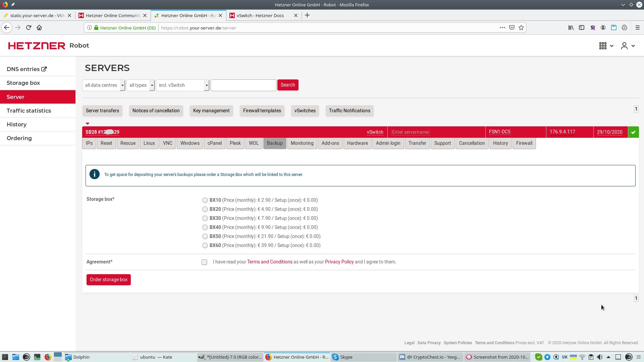Screen dimensions: 644x362
Task: Expand the all types dropdown
Action: (x=141, y=85)
